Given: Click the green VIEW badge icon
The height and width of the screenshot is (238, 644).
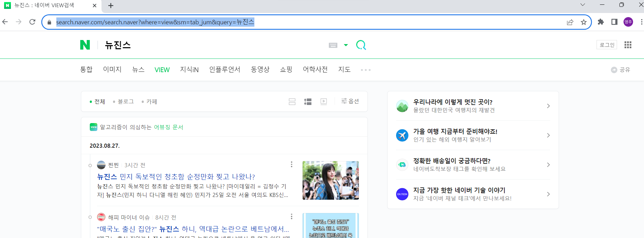Looking at the screenshot, I should [94, 127].
